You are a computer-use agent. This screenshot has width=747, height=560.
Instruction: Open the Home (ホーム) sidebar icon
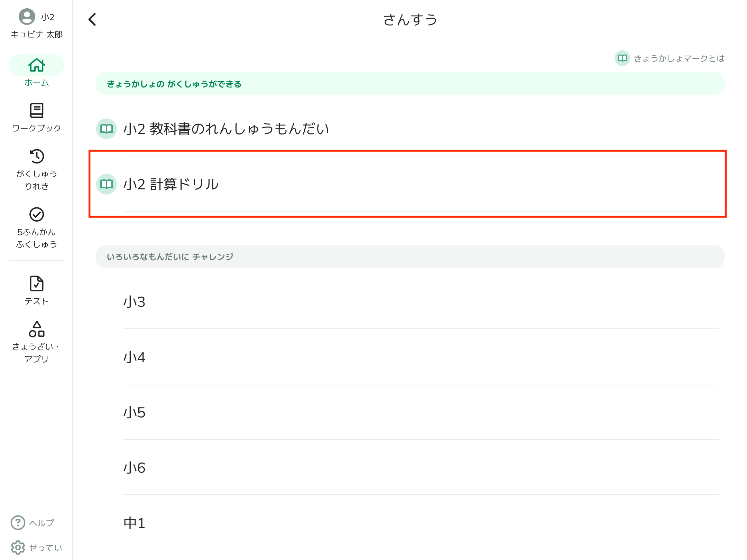[37, 65]
